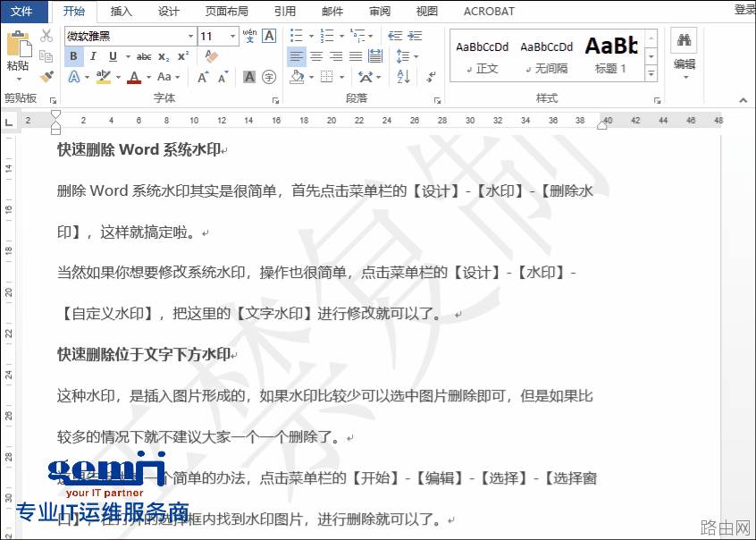Click the Sort A-Z icon
The image size is (756, 540).
[x=403, y=77]
